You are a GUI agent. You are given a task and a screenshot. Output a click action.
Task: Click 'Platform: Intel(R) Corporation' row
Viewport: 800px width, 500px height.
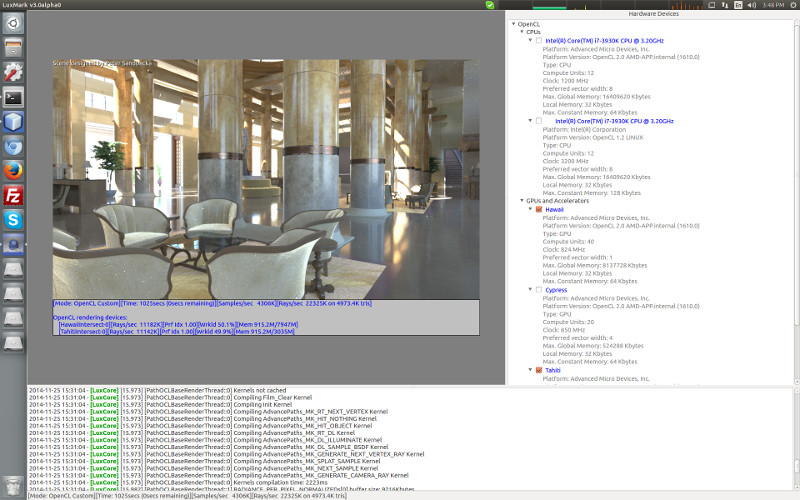[584, 130]
